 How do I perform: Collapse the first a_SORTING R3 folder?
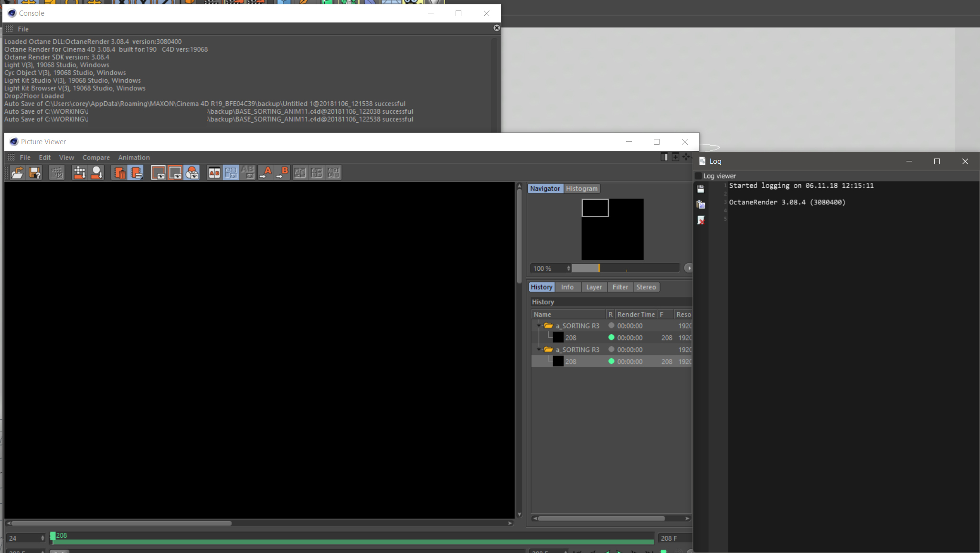[539, 326]
